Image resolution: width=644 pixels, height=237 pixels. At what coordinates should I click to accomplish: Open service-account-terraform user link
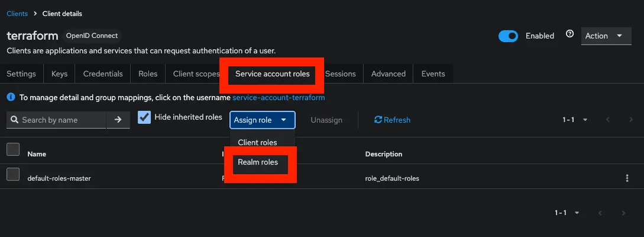(x=279, y=98)
